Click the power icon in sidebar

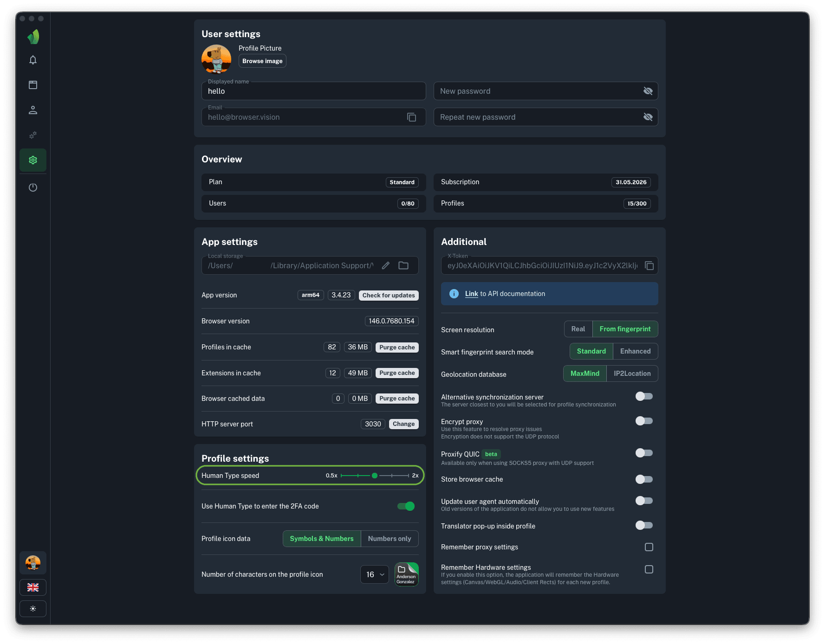coord(33,187)
